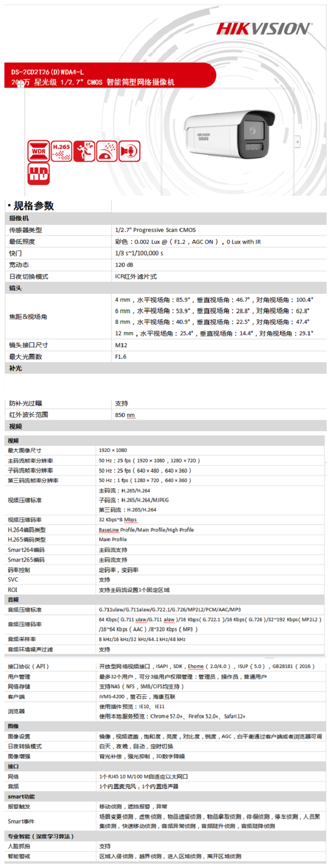
Task: Click the table move handle near the title banner
Action: pyautogui.click(x=20, y=85)
